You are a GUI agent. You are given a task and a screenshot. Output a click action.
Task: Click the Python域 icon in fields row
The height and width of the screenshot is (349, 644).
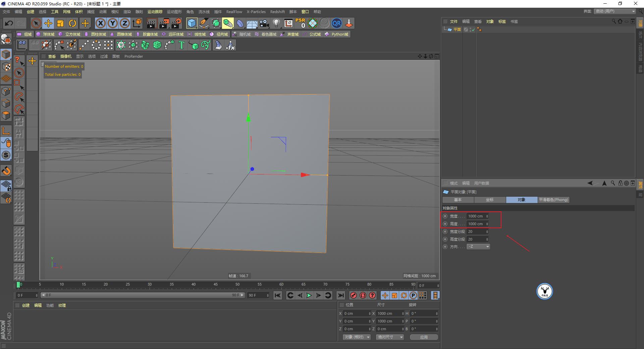coord(336,34)
